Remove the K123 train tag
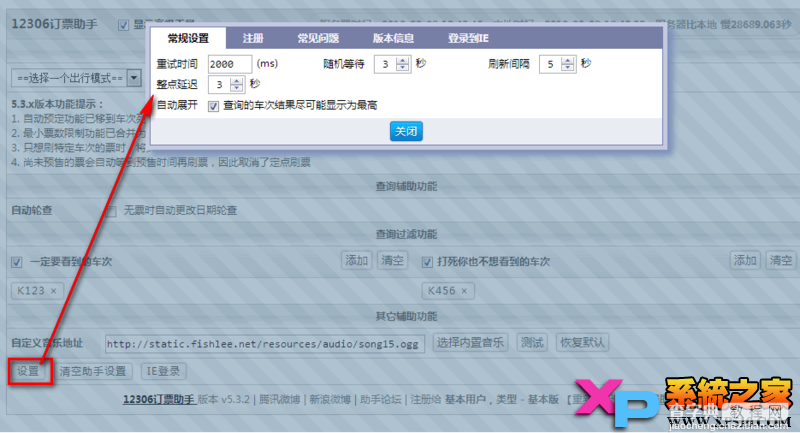Image resolution: width=800 pixels, height=433 pixels. pos(53,291)
